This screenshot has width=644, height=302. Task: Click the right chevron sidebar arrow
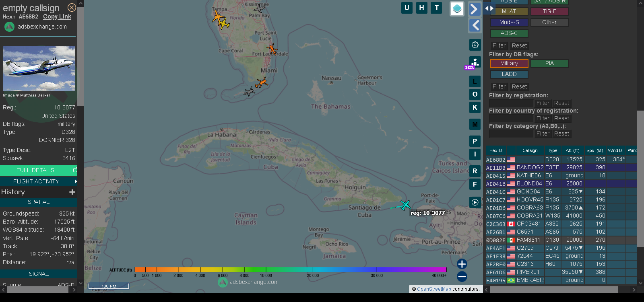[x=475, y=9]
